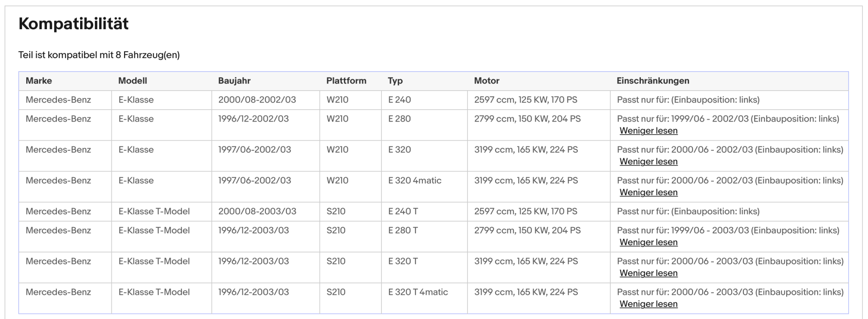Click the text 'Teil ist kompatibel mit 8 Fahrzeug(en)'
Screen dimensions: 868x319
tap(99, 55)
